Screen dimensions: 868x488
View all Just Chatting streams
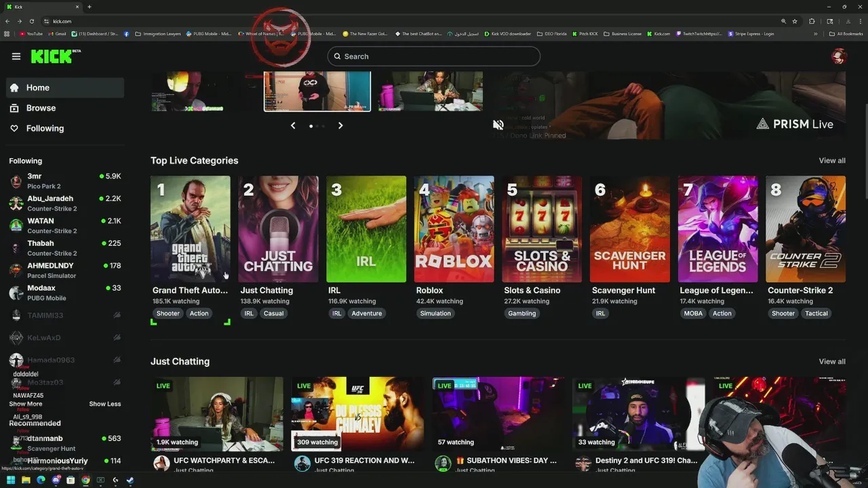832,361
